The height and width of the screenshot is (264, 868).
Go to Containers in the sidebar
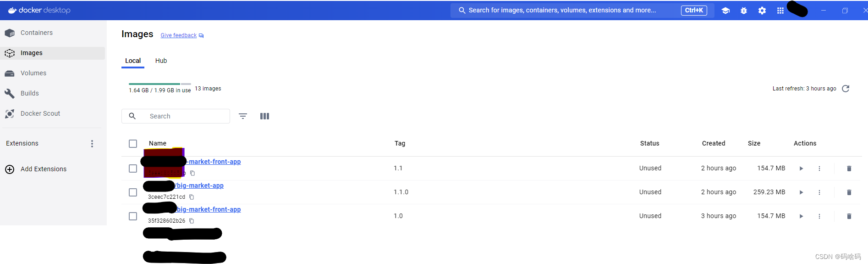coord(53,33)
